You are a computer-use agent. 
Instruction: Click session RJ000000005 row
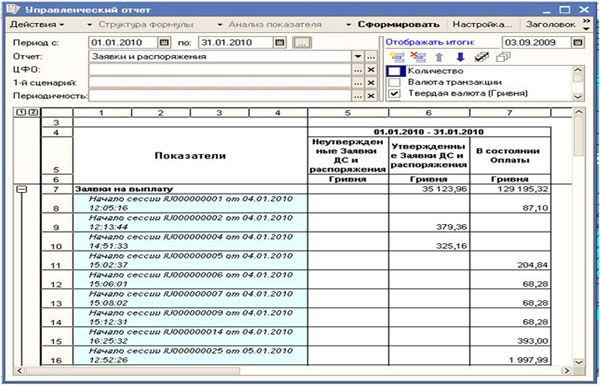point(190,261)
